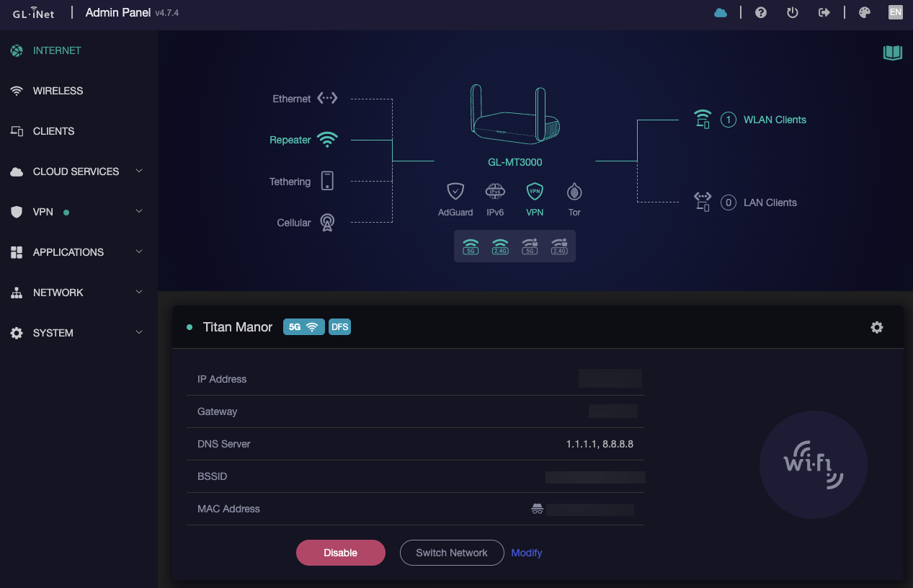The height and width of the screenshot is (588, 913).
Task: Click the logout arrow icon
Action: [x=824, y=13]
